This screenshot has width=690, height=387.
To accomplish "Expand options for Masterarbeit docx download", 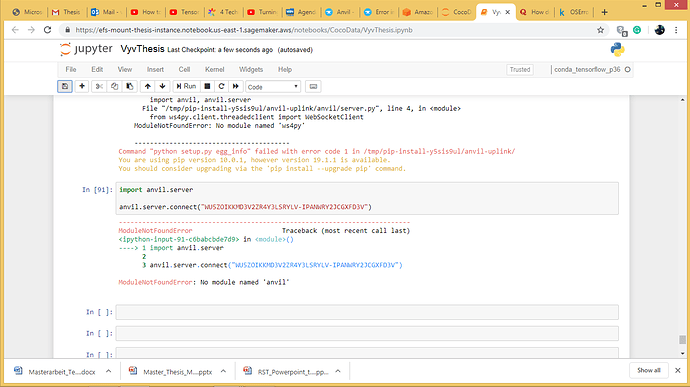I will coord(108,371).
